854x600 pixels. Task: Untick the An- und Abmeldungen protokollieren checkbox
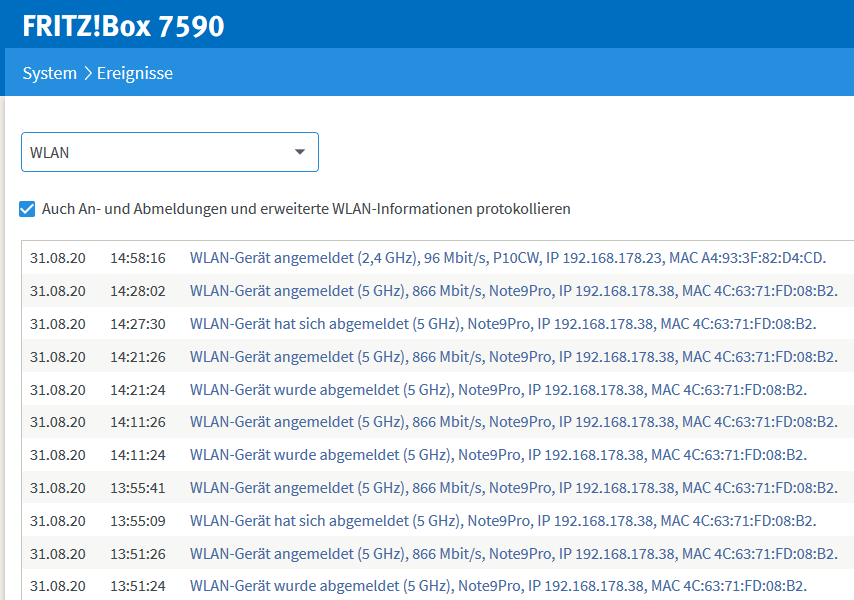pyautogui.click(x=27, y=209)
